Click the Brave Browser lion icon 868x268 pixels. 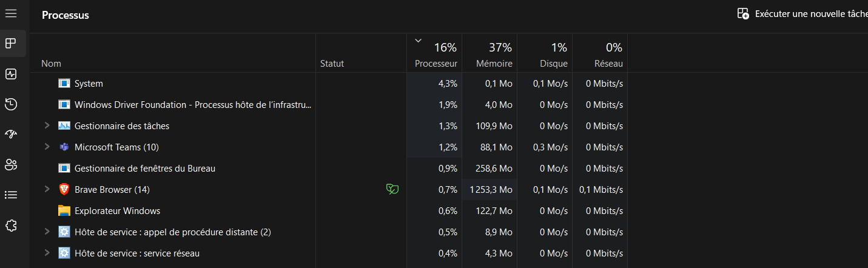click(x=64, y=190)
